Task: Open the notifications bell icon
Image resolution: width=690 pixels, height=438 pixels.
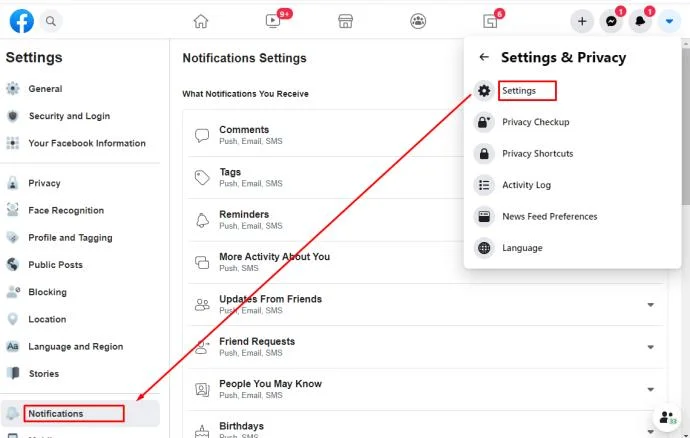Action: (x=640, y=21)
